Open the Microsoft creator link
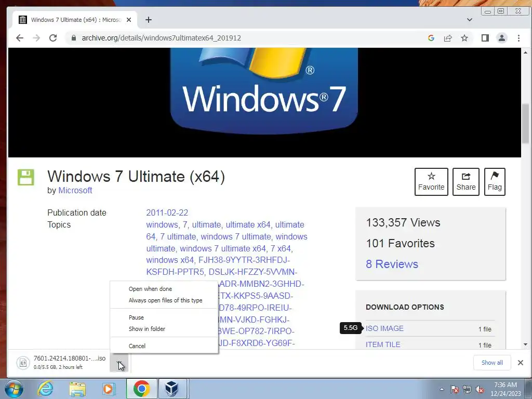Screen dimensions: 532x399 tap(75, 190)
